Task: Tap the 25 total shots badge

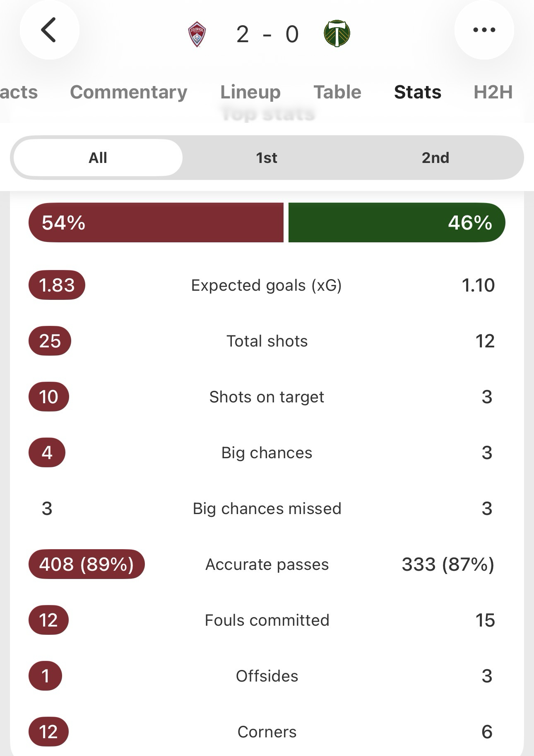Action: pos(50,341)
